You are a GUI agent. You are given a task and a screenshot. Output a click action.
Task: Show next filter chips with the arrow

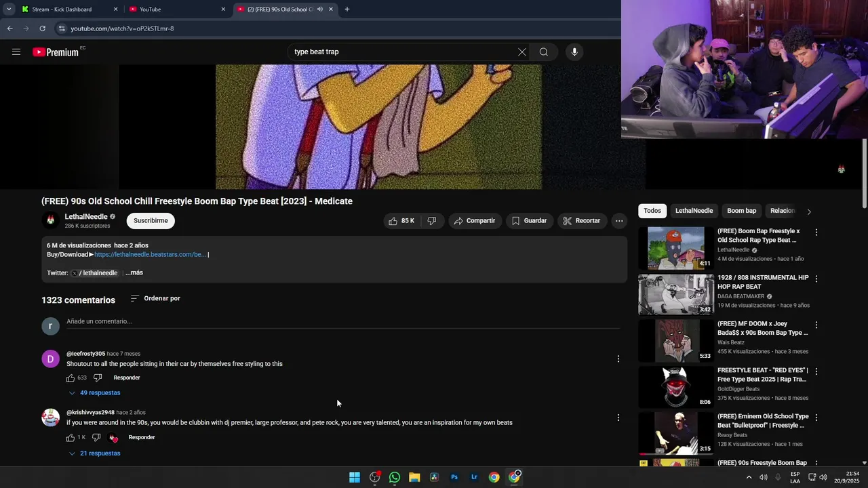point(809,211)
